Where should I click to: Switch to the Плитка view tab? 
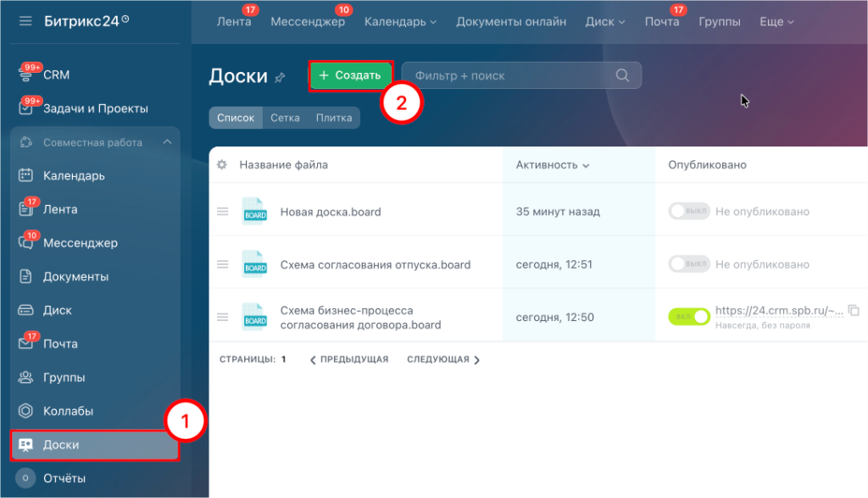[333, 118]
